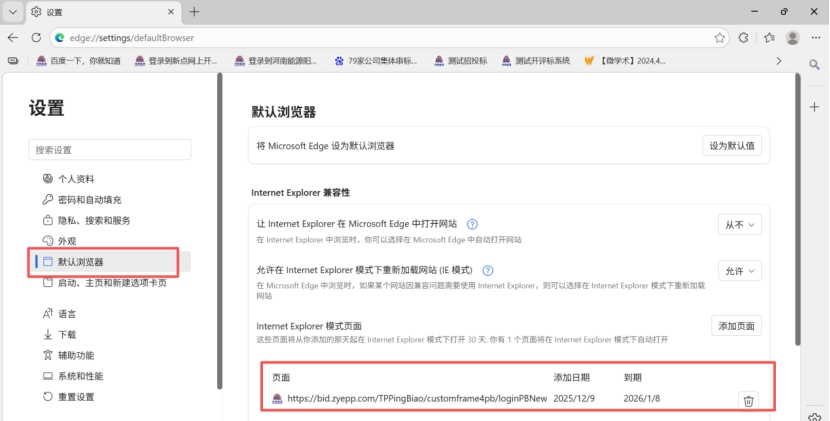
Task: Click the 添加页面 button
Action: pyautogui.click(x=736, y=326)
